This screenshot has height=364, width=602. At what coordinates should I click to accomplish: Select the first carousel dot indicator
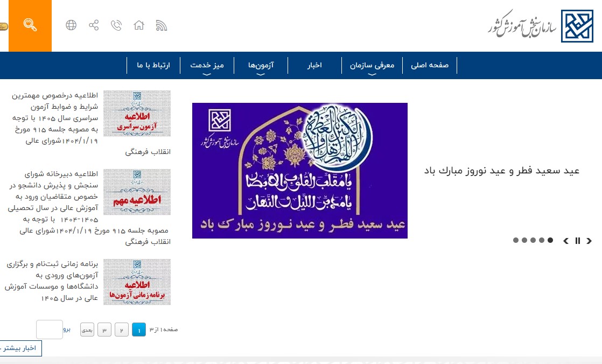pos(515,240)
